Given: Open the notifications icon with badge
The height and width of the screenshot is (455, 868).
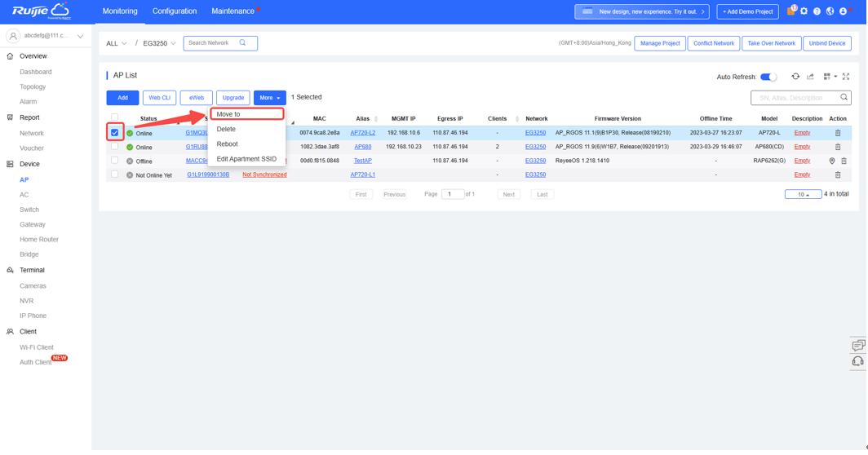Looking at the screenshot, I should (791, 11).
